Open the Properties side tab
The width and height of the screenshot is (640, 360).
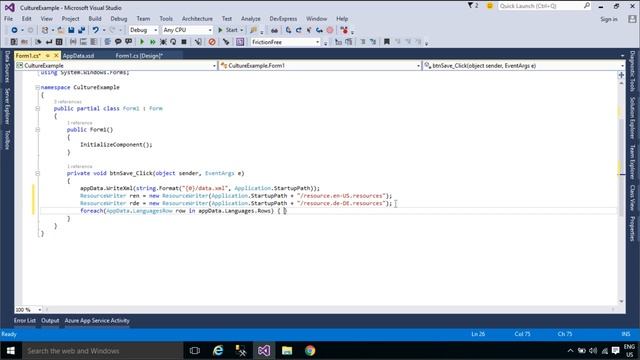click(632, 229)
